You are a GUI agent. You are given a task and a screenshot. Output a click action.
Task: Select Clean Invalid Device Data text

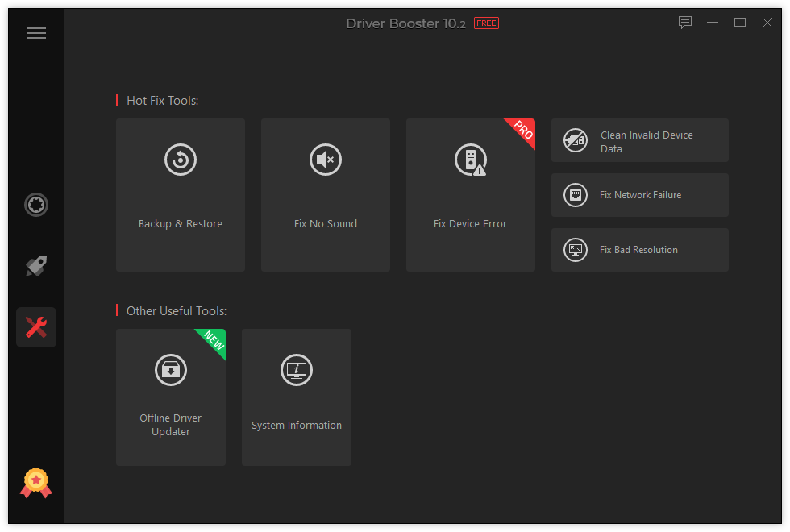pyautogui.click(x=647, y=142)
